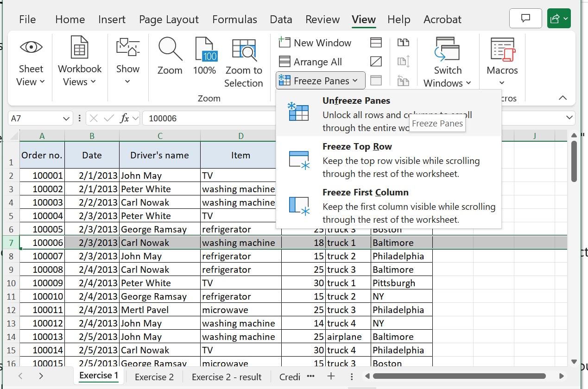Enable the Hide window option
The image size is (588, 389).
[376, 62]
